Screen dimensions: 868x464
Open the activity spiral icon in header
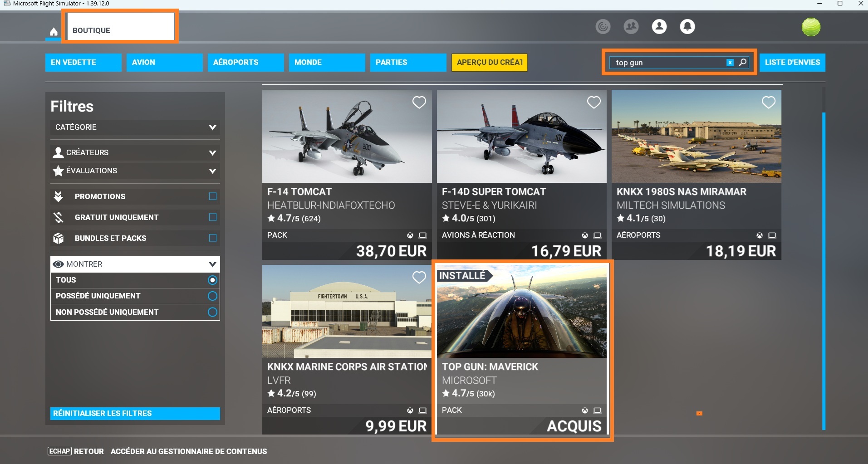click(603, 27)
